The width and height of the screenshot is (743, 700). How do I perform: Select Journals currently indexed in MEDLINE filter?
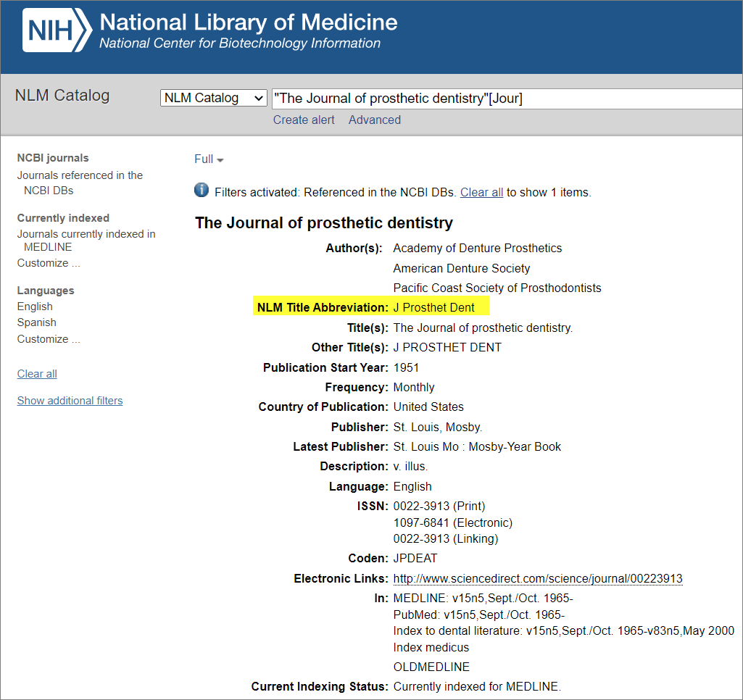pos(86,240)
